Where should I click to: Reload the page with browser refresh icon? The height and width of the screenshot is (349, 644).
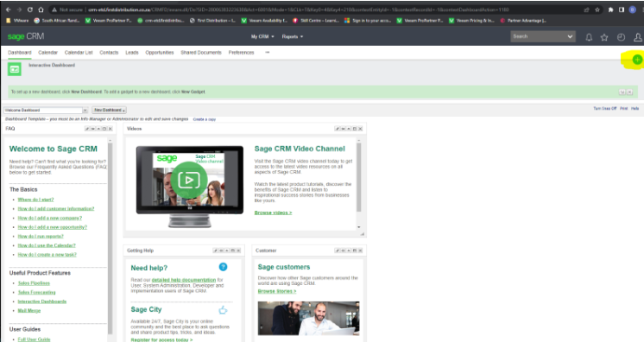pyautogui.click(x=30, y=10)
